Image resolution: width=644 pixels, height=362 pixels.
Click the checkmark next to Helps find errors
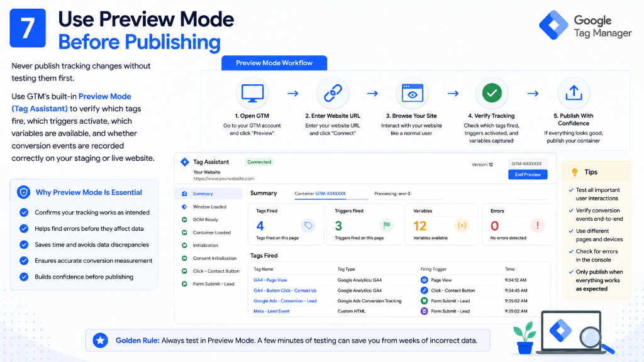(24, 228)
